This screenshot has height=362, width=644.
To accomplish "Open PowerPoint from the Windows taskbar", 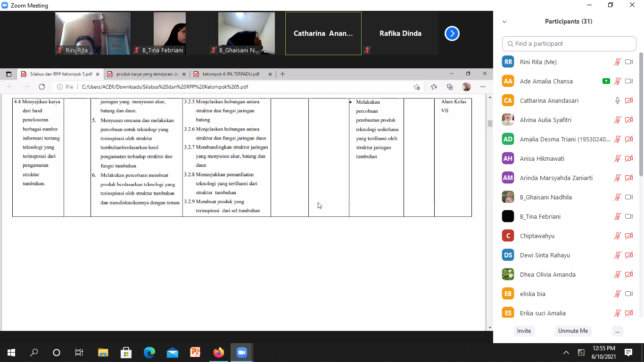I will pos(195,352).
